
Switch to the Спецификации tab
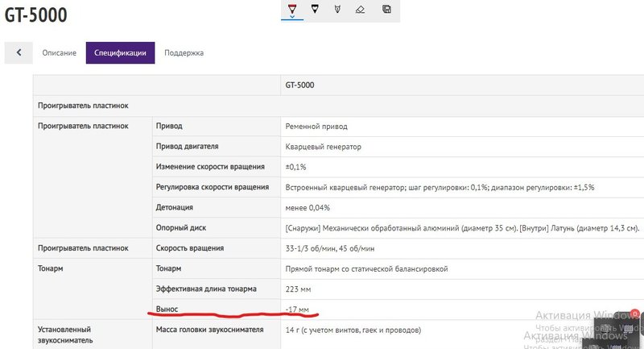tap(120, 52)
